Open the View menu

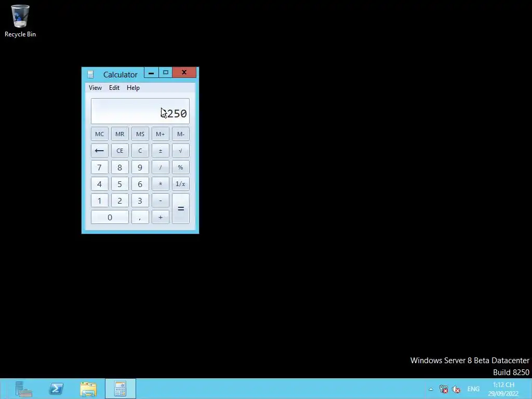coord(95,87)
